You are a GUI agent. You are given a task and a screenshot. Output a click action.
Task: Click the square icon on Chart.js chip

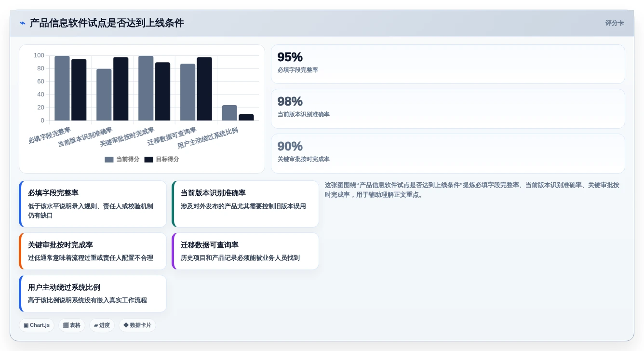tap(26, 325)
